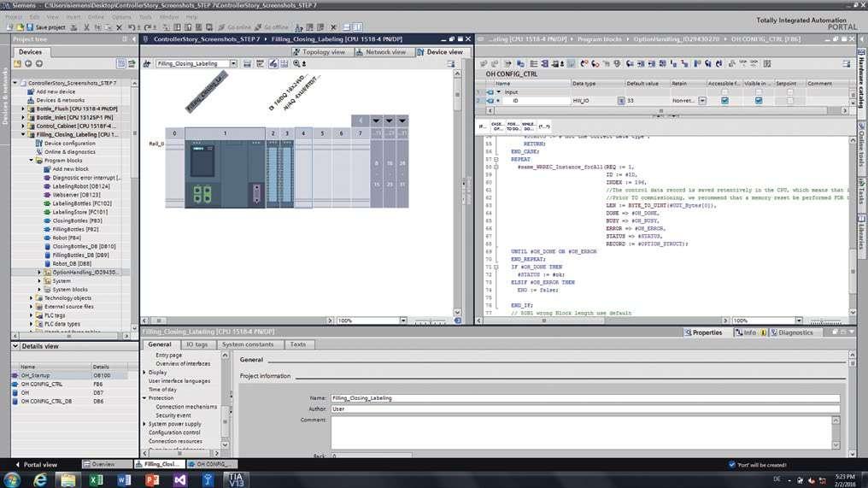Collapse the Project tree panel arrow

(133, 39)
